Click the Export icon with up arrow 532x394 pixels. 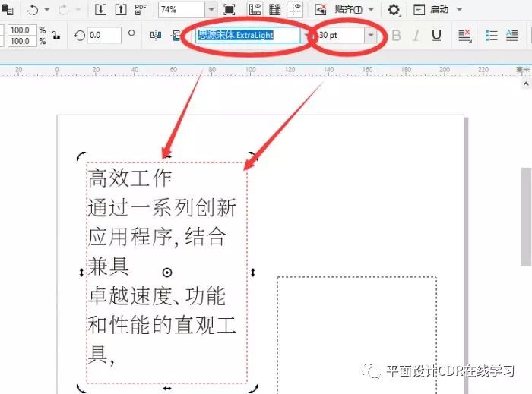click(121, 9)
